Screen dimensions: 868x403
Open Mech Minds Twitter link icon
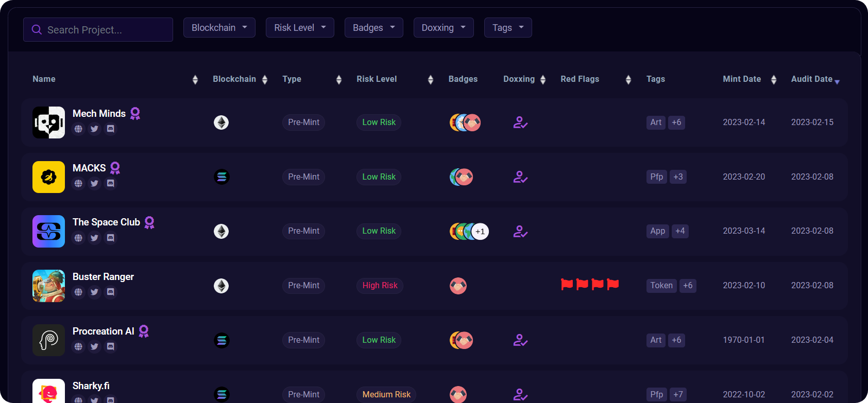pyautogui.click(x=94, y=129)
